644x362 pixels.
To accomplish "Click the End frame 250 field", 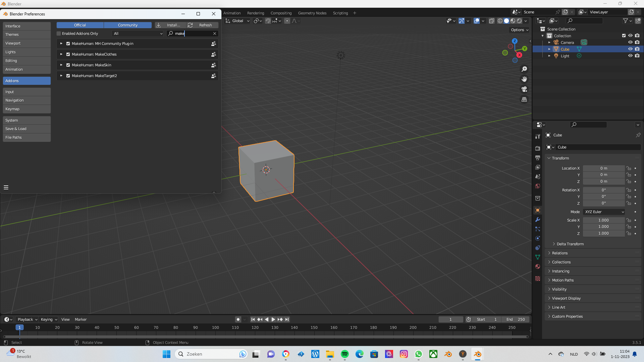I will coord(516,319).
